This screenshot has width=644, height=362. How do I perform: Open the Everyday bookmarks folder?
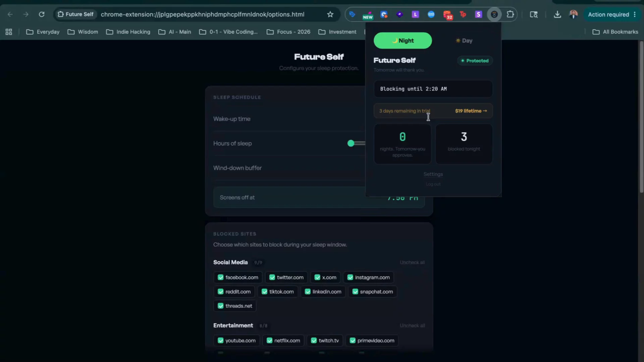[x=43, y=32]
